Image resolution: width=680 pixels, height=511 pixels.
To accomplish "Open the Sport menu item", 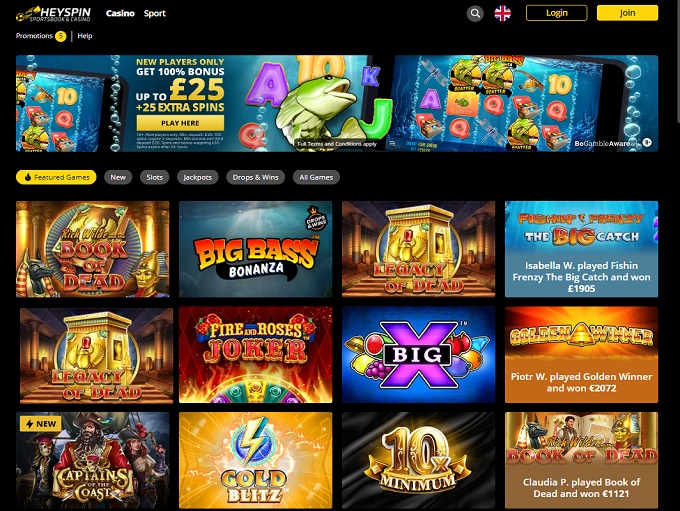I will pyautogui.click(x=155, y=13).
